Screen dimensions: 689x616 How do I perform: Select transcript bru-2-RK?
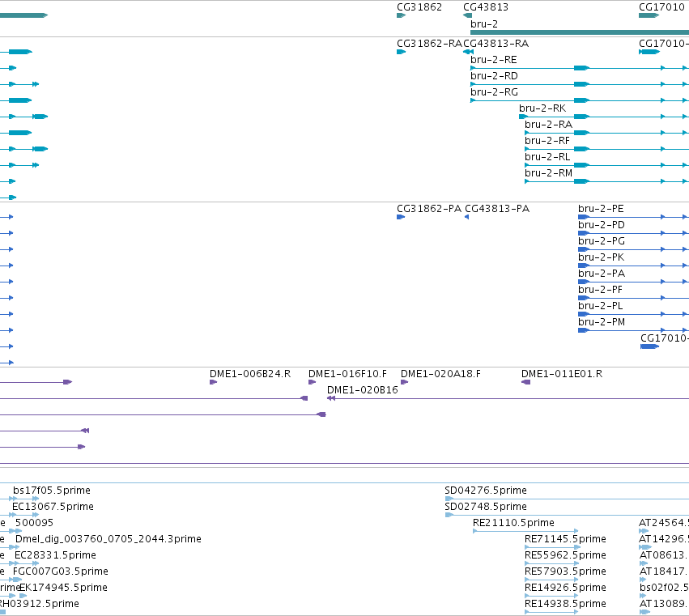point(542,108)
